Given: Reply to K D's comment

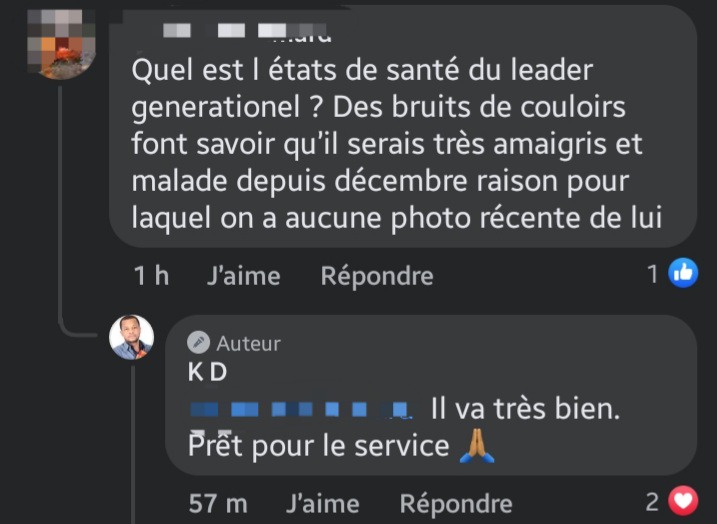Looking at the screenshot, I should (456, 503).
